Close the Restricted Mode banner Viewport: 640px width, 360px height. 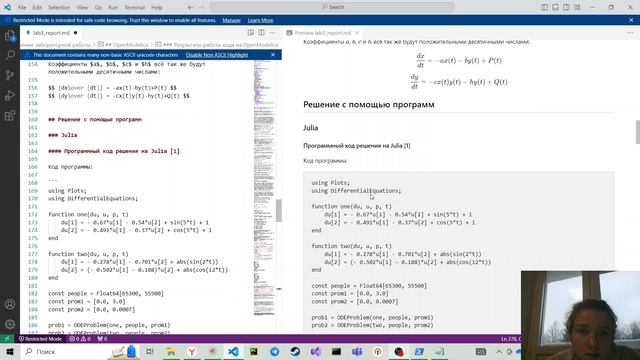pyautogui.click(x=631, y=20)
